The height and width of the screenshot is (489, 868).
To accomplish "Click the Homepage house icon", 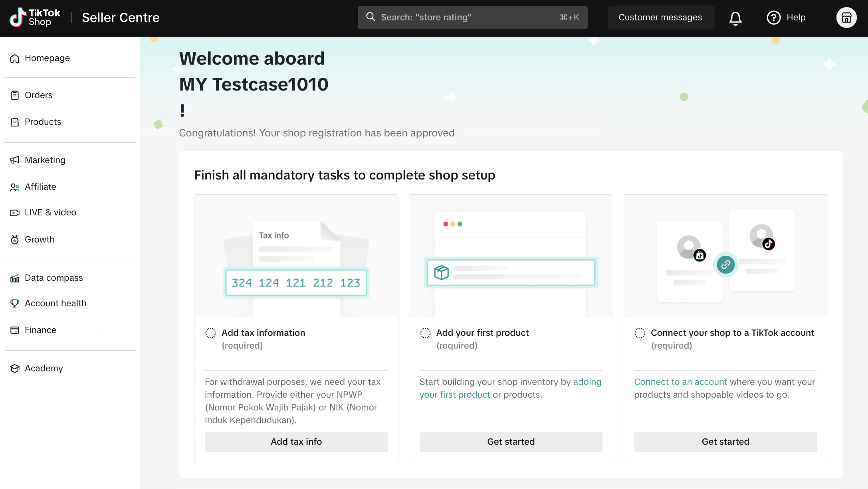I will coord(15,59).
